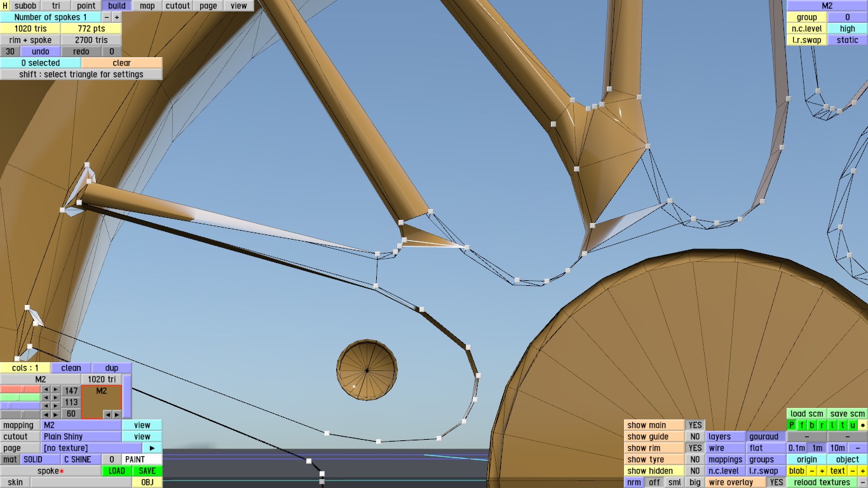Click the OBJ export button
The width and height of the screenshot is (868, 488).
click(147, 482)
